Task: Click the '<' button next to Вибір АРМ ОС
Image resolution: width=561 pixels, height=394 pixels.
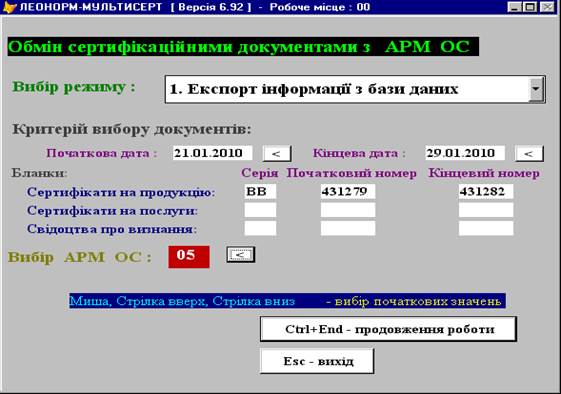Action: pos(241,255)
